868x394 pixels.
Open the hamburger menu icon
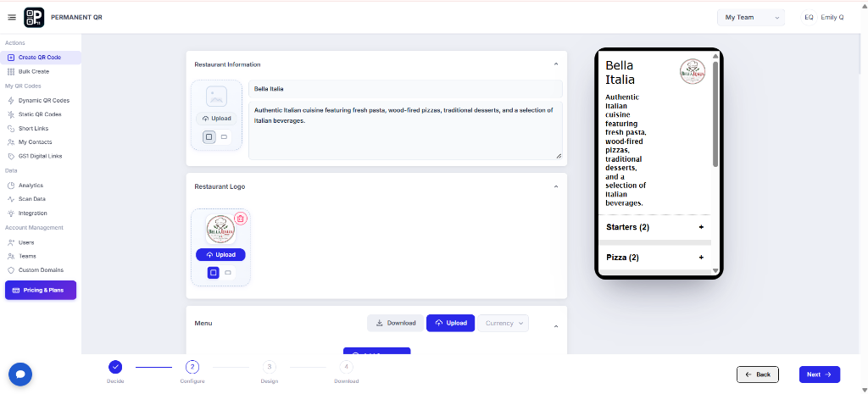pos(12,17)
